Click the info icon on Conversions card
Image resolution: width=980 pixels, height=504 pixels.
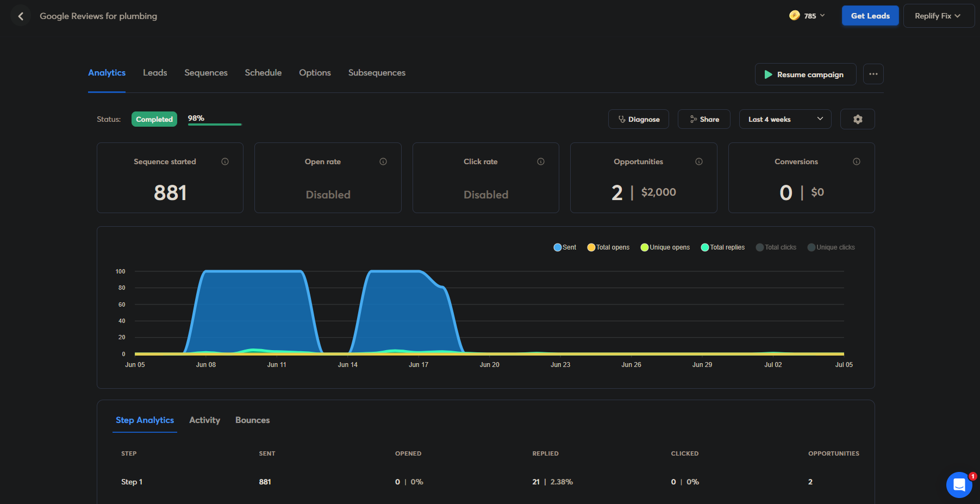[857, 161]
